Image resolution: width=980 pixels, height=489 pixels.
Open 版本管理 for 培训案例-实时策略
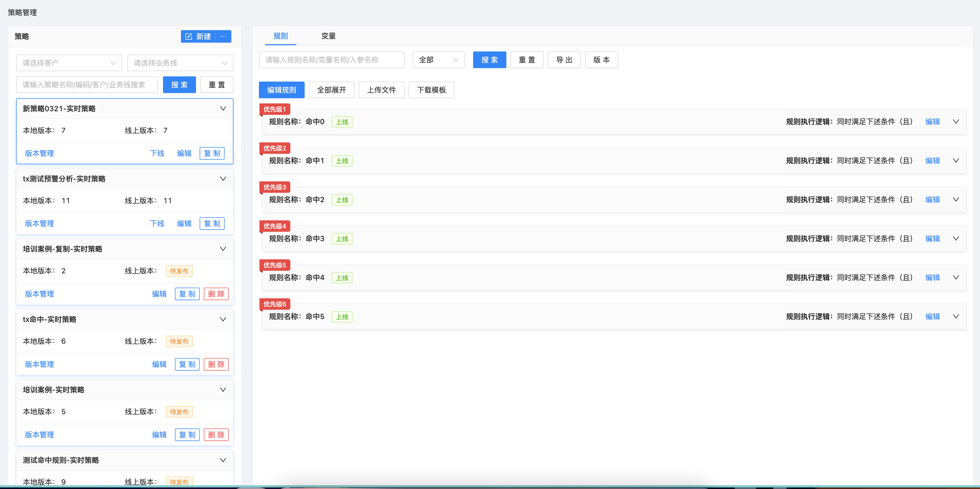(x=39, y=435)
